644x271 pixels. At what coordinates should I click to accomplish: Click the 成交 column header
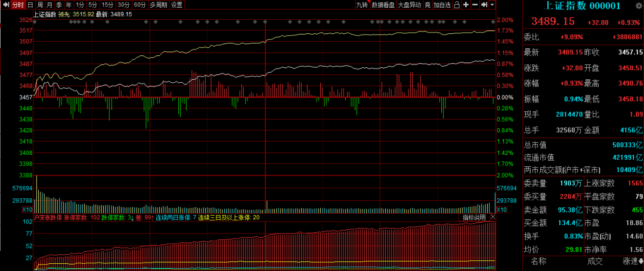tap(595, 261)
